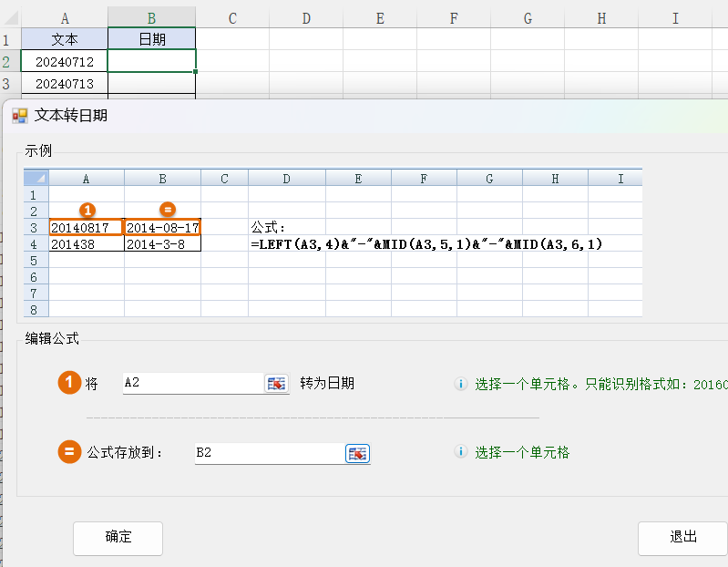Screen dimensions: 728x567
Task: Select column B header in worksheet
Action: point(151,17)
